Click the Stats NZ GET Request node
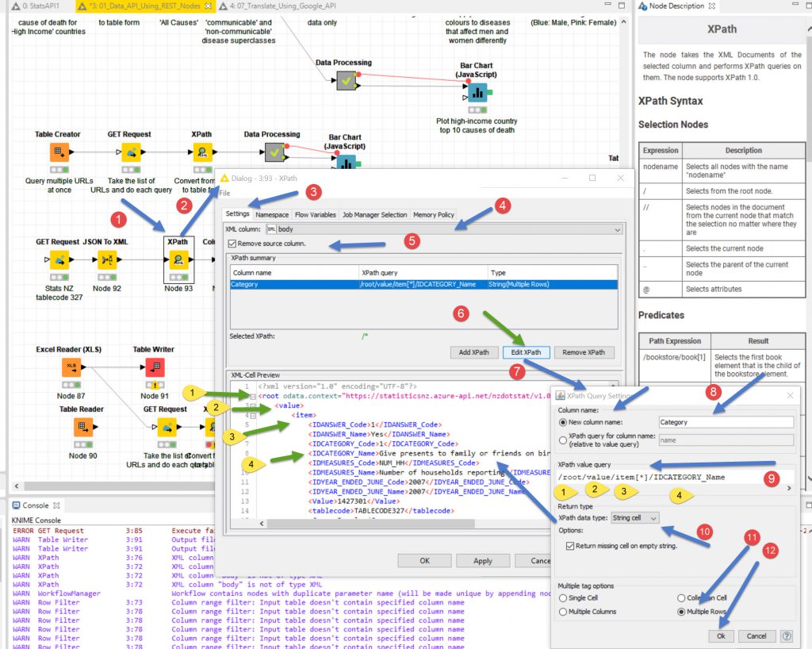 tap(58, 259)
